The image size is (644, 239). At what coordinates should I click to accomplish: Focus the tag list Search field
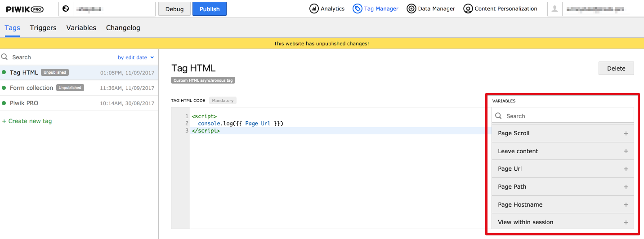[x=58, y=57]
